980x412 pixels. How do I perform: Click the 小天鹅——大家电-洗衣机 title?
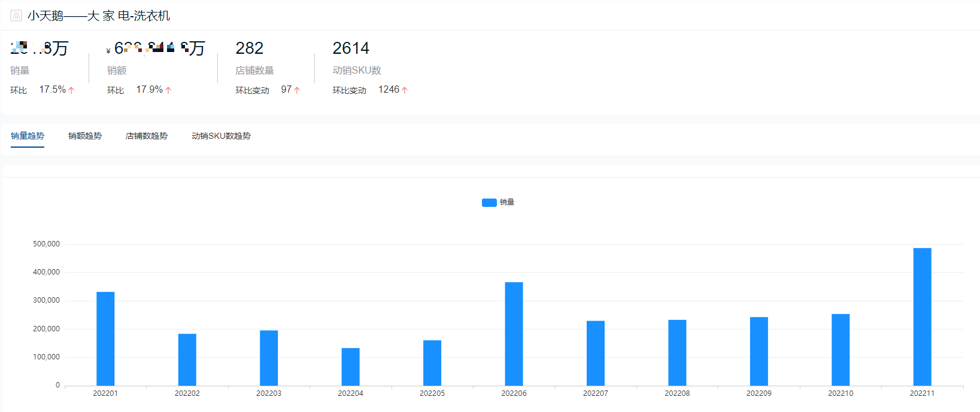[99, 16]
